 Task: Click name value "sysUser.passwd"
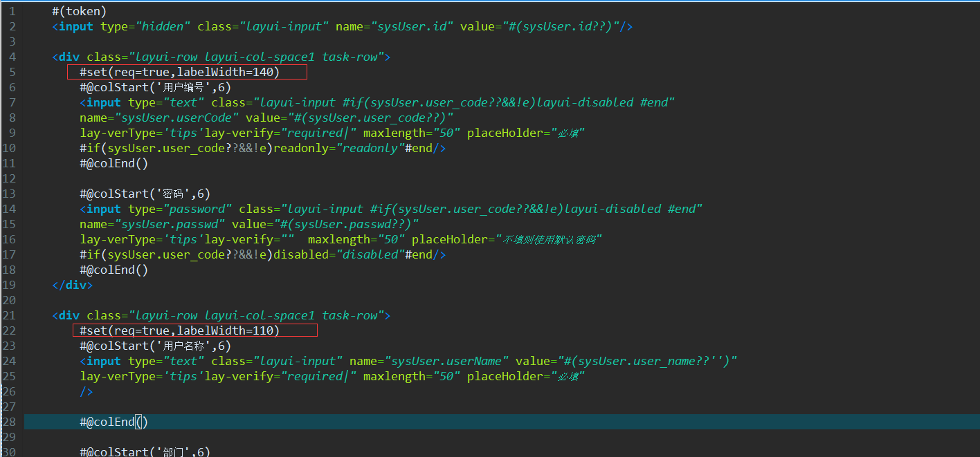(170, 224)
